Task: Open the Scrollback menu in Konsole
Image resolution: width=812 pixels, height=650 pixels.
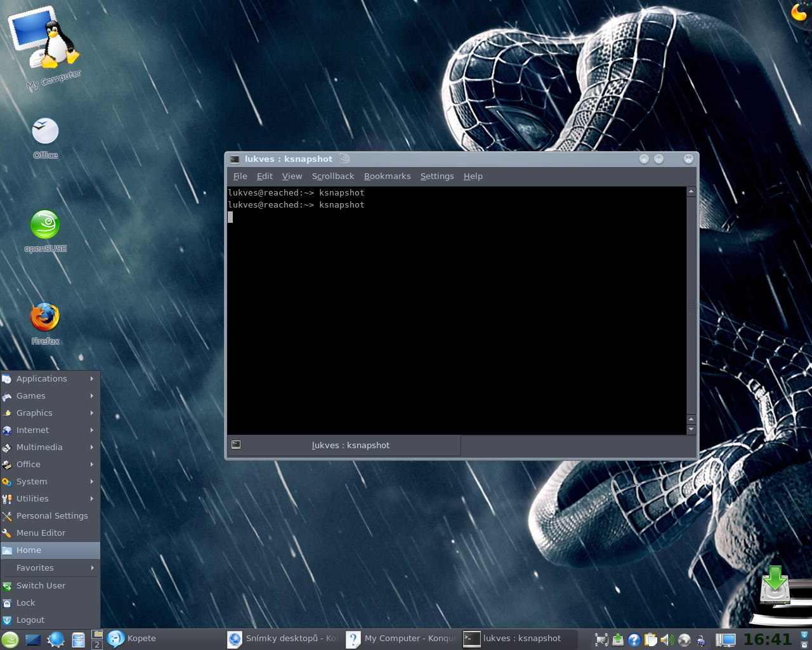Action: click(x=333, y=176)
